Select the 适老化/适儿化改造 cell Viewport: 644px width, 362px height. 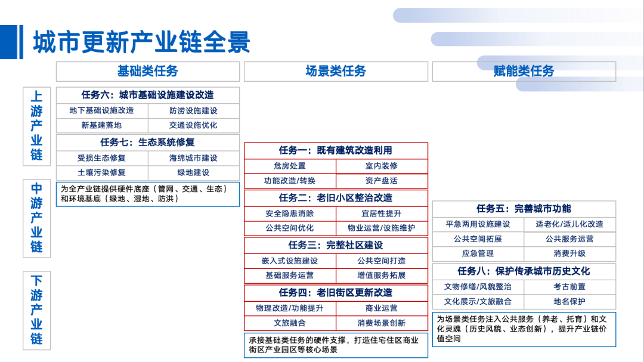(569, 224)
